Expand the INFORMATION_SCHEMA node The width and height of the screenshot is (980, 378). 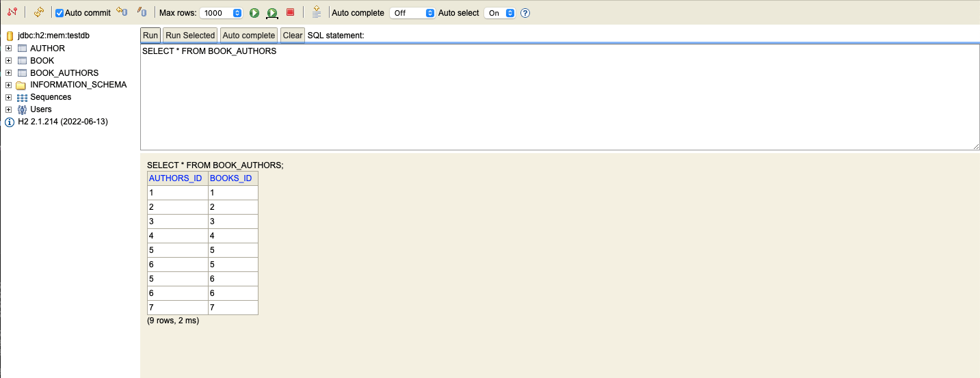pyautogui.click(x=9, y=85)
